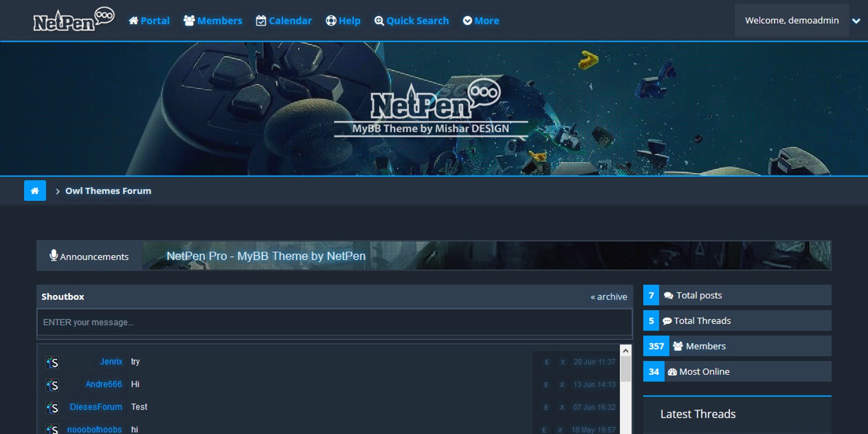Click the X delete icon on Andre666's shout
This screenshot has height=434, width=868.
coord(562,385)
